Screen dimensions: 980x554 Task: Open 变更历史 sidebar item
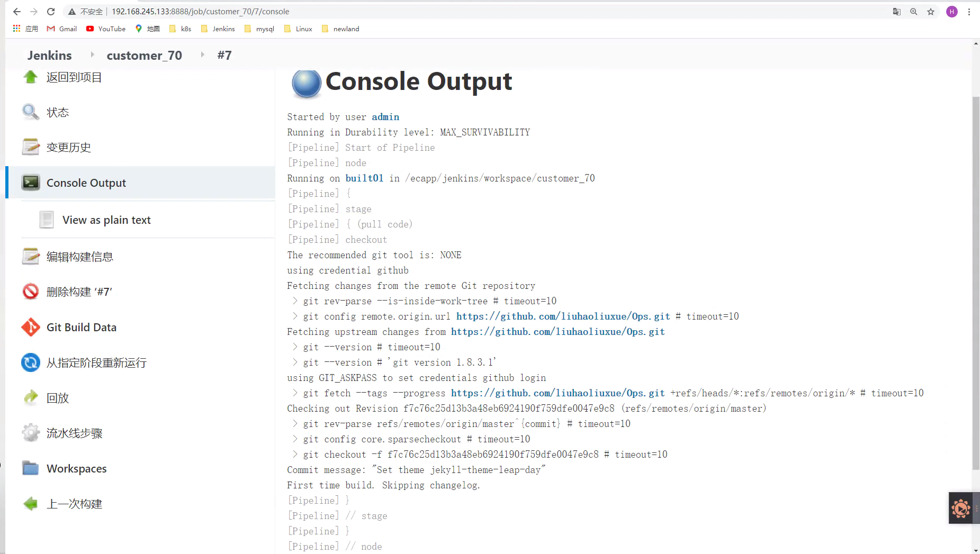pos(69,148)
